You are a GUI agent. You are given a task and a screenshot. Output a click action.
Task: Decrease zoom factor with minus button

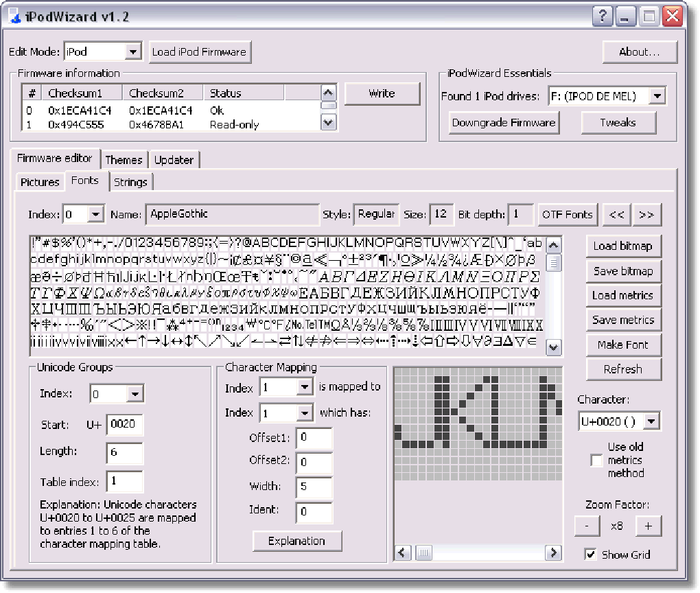coord(587,526)
